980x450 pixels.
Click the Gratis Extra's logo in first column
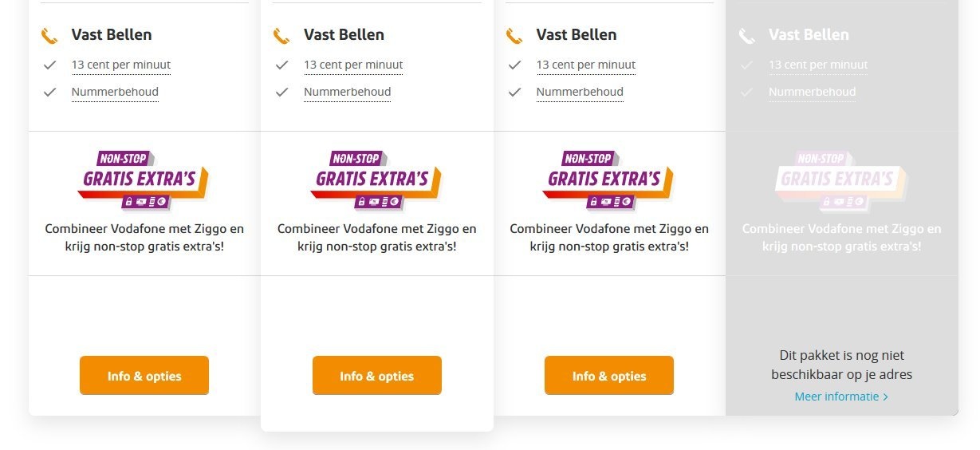pos(144,180)
